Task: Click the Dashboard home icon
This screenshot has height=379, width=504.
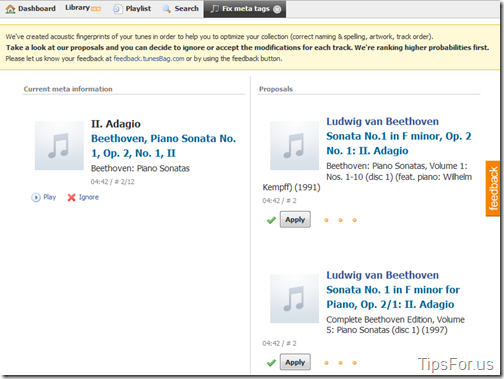Action: point(10,9)
